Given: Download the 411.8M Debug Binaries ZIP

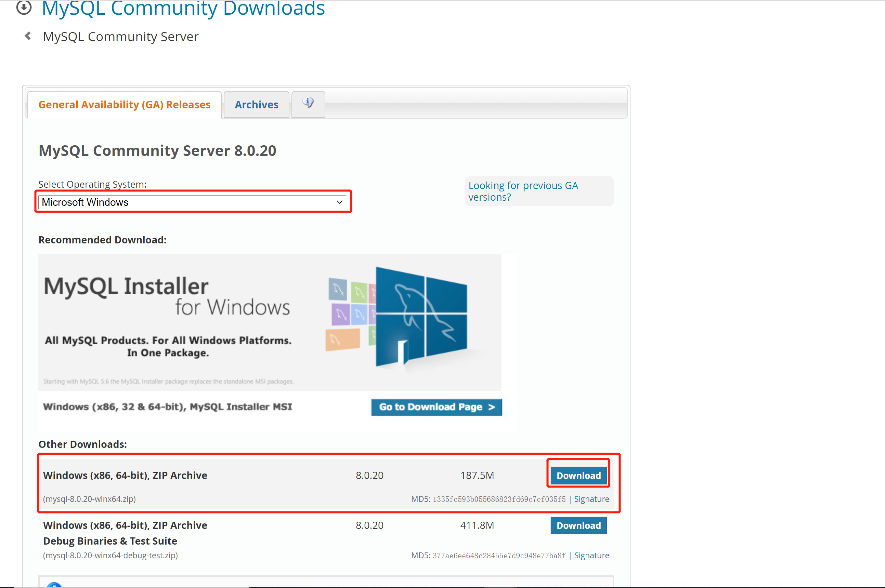Looking at the screenshot, I should click(x=578, y=525).
